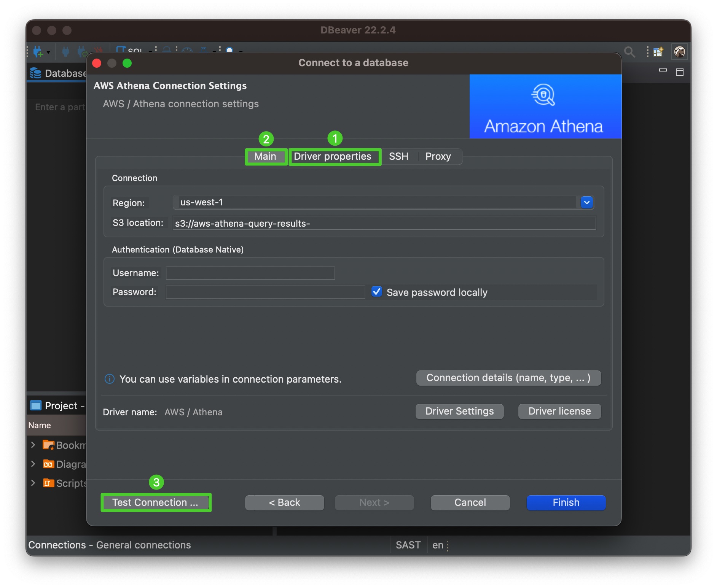Click the en locale in status bar
The width and height of the screenshot is (717, 588).
438,545
